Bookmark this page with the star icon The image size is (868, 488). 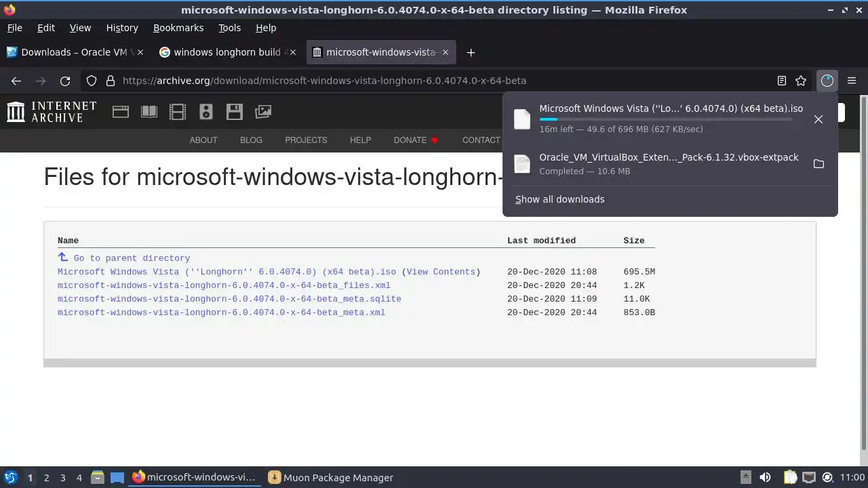tap(801, 81)
